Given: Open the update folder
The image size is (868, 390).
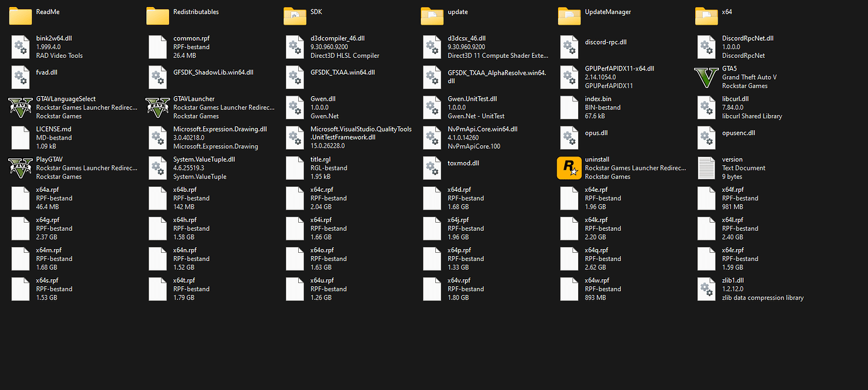Looking at the screenshot, I should [431, 14].
